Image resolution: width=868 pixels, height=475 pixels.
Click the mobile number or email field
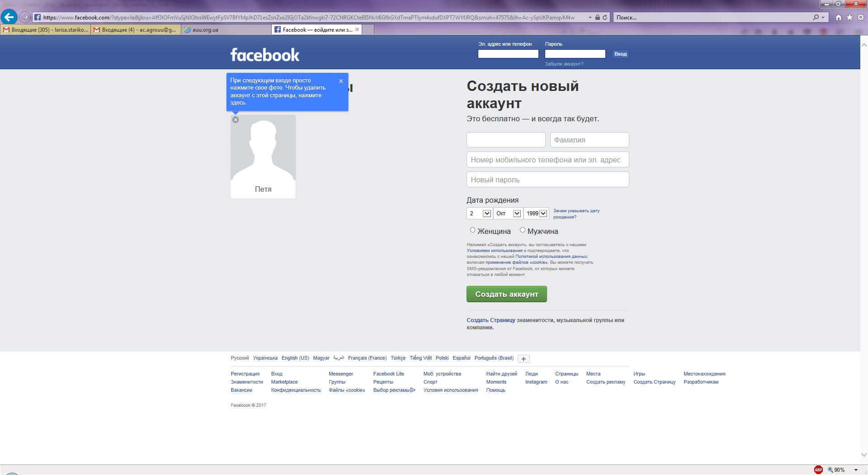pos(548,160)
